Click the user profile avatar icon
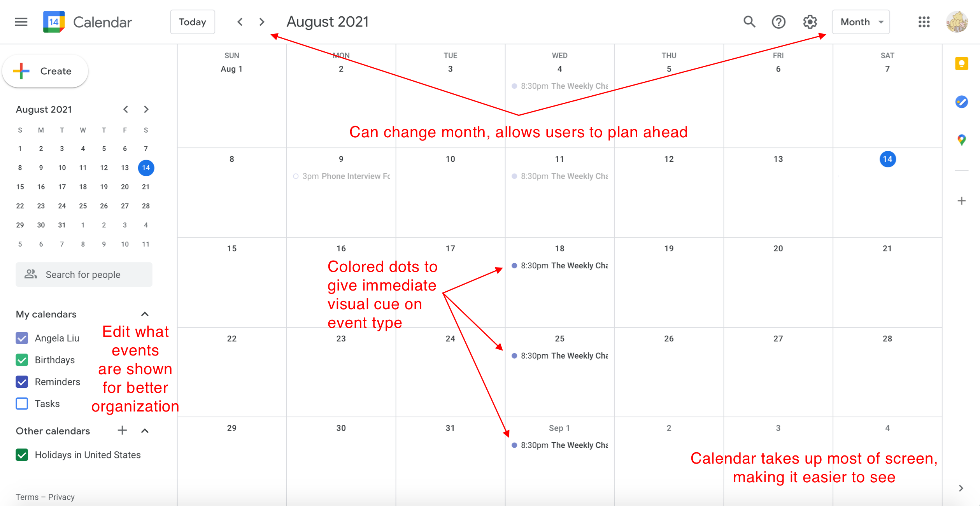 point(958,22)
